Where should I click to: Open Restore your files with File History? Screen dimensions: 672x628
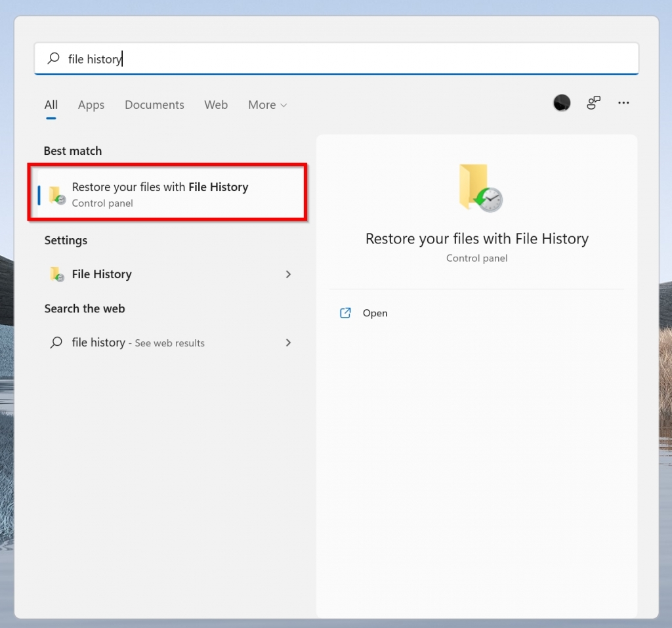pos(160,192)
